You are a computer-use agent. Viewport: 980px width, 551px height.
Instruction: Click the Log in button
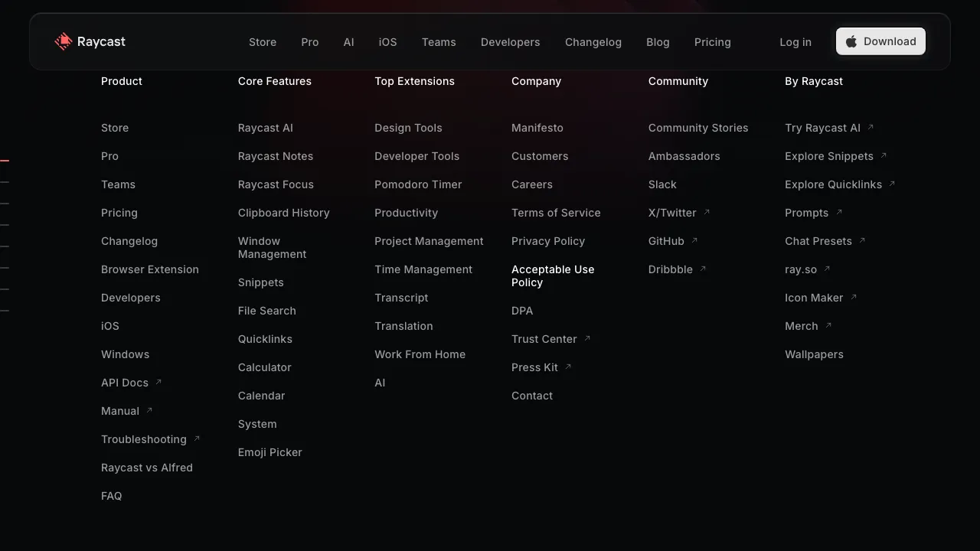click(795, 42)
